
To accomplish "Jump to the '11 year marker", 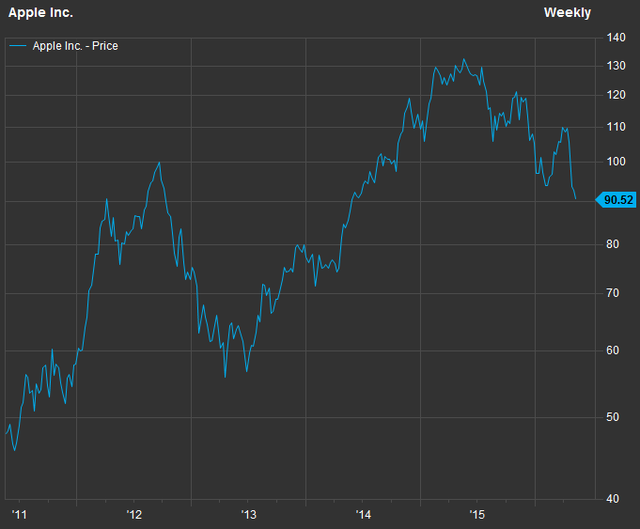I will point(16,515).
